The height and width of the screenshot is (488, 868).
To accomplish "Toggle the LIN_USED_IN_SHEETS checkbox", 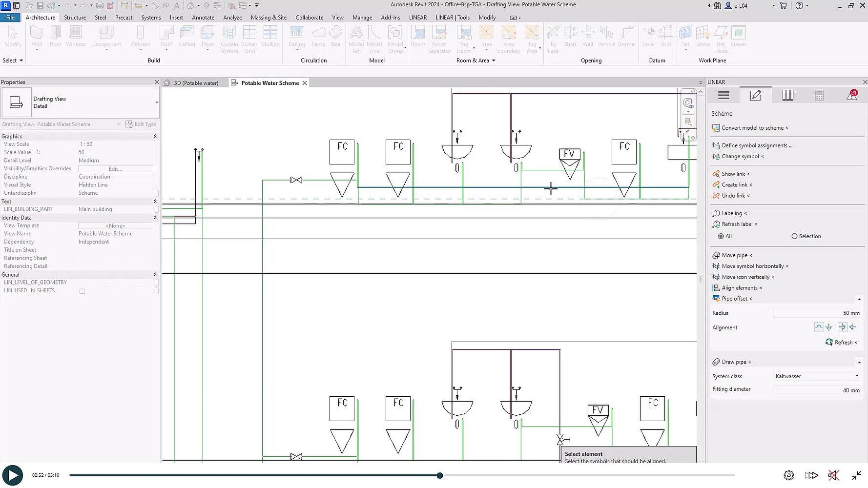I will [x=82, y=291].
